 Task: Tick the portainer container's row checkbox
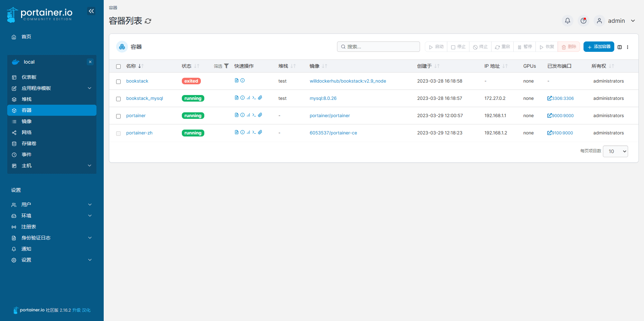118,116
